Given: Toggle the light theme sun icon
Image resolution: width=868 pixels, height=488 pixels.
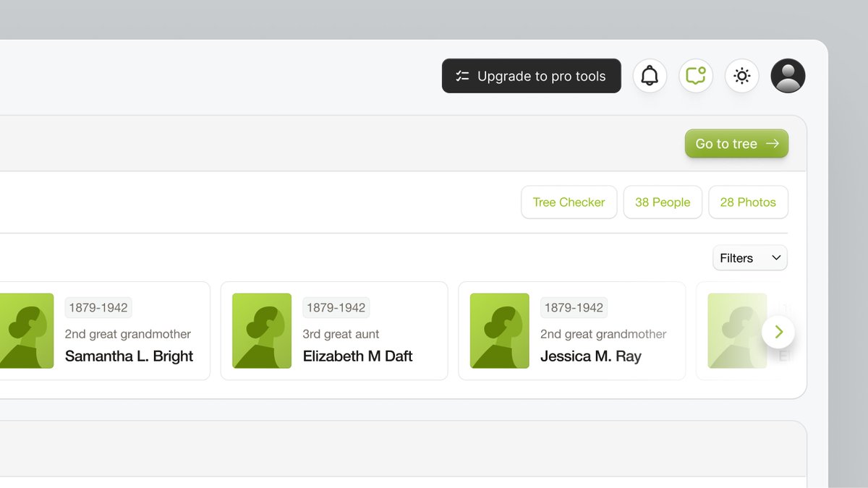Looking at the screenshot, I should (741, 76).
